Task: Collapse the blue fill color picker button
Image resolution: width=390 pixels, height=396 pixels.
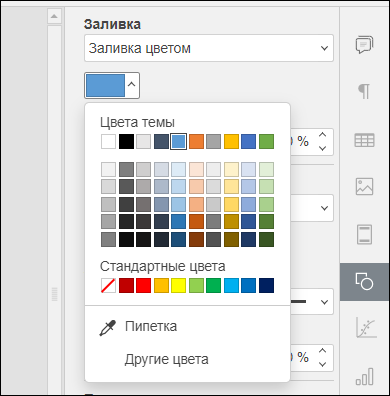Action: (112, 86)
